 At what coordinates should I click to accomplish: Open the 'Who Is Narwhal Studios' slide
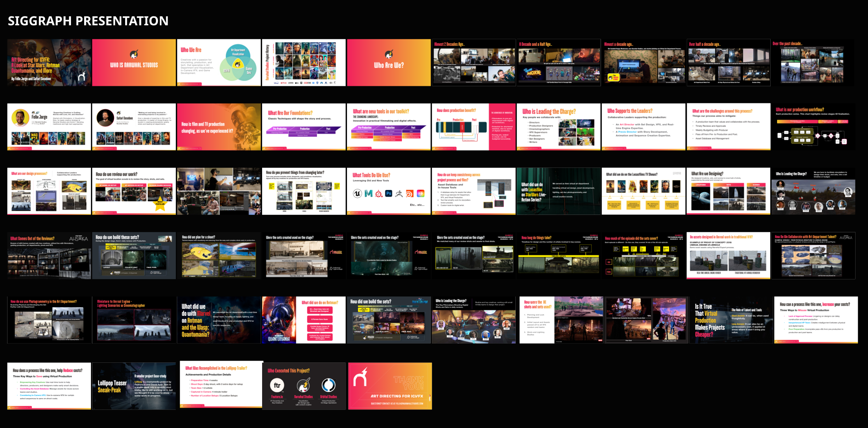(x=134, y=62)
